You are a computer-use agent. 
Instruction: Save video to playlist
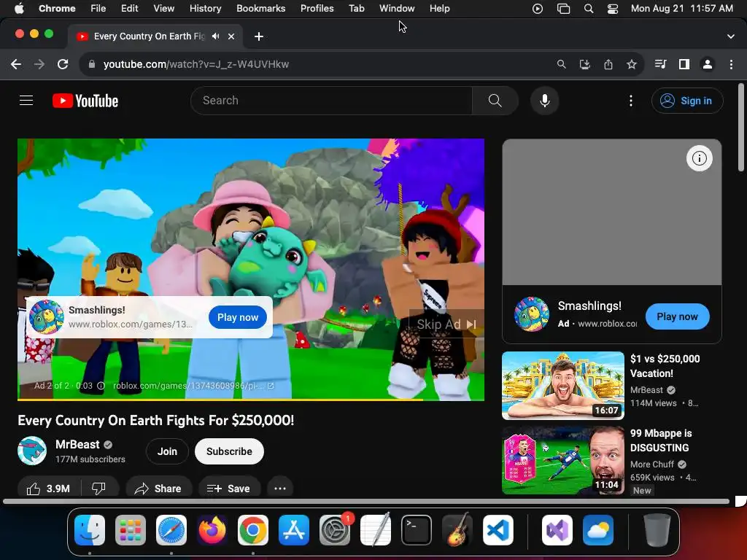[x=228, y=489]
